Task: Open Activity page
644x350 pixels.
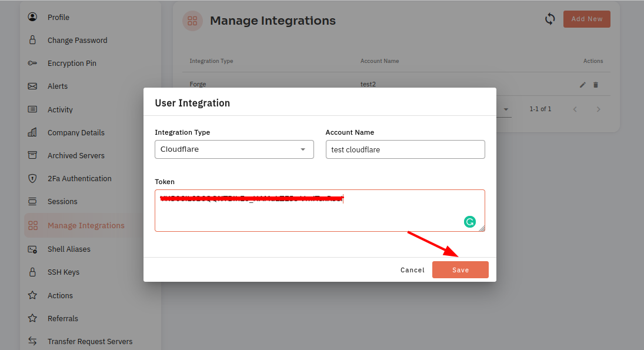Action: (60, 109)
